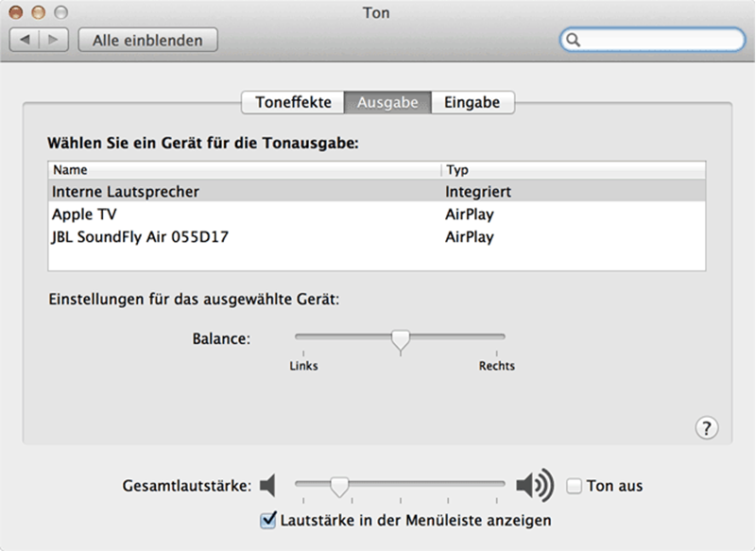This screenshot has height=551, width=756.
Task: Select the Interne Lautsprecher row
Action: click(x=126, y=191)
